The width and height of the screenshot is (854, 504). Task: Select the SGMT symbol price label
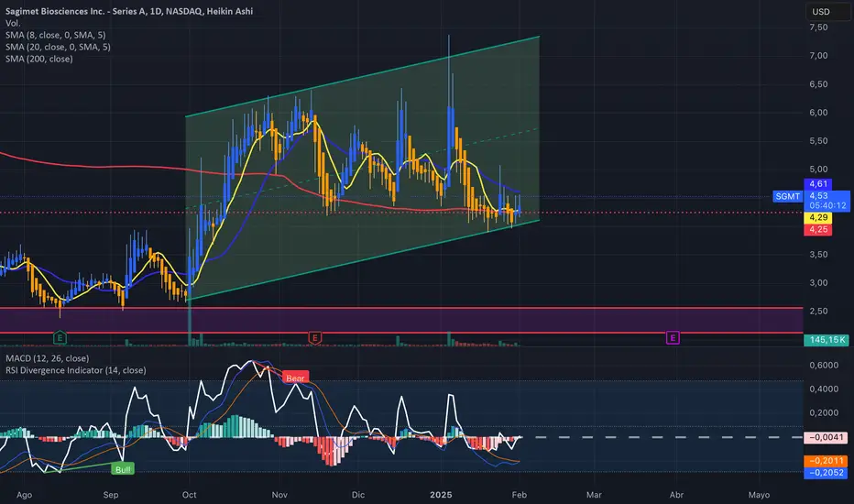(x=787, y=196)
